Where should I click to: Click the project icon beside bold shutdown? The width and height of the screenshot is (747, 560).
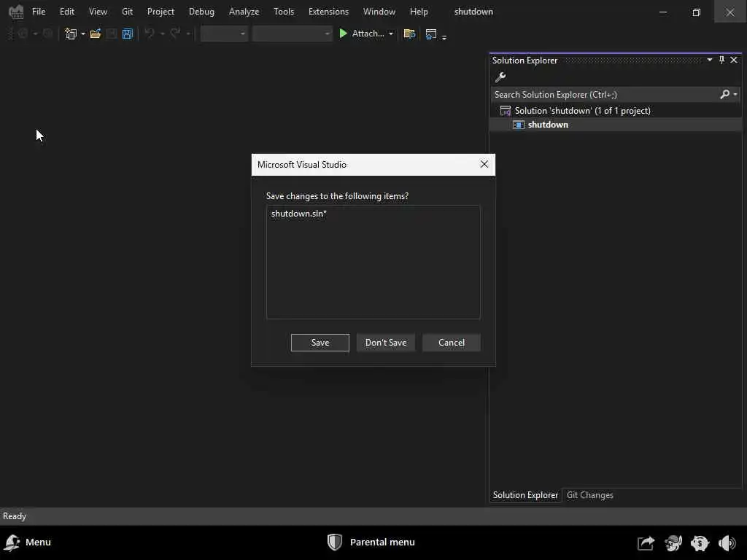[519, 125]
